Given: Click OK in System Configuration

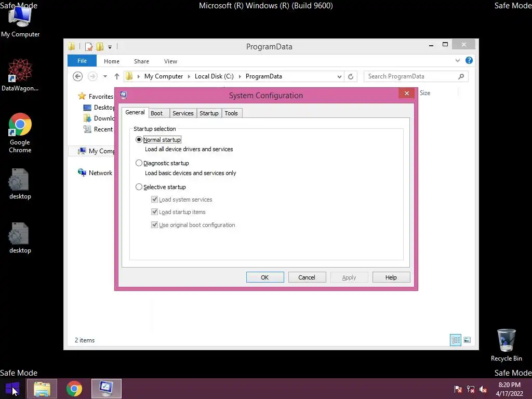Looking at the screenshot, I should [x=265, y=277].
